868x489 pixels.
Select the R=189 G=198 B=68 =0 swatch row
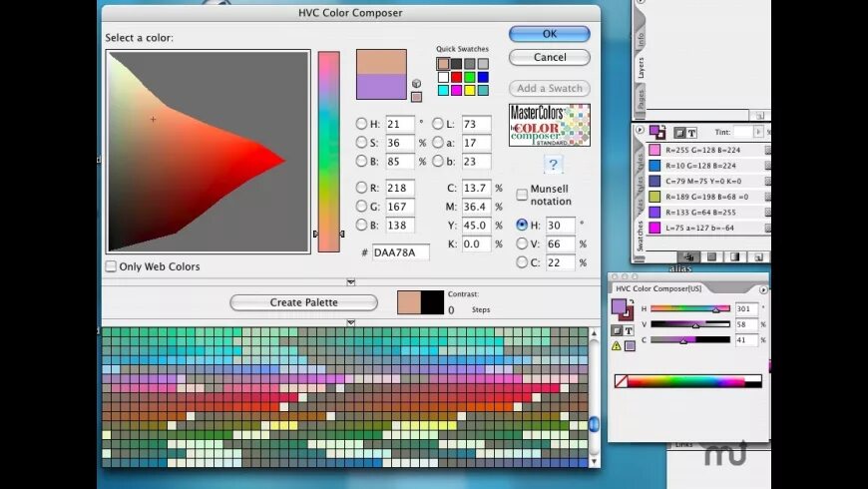[709, 197]
